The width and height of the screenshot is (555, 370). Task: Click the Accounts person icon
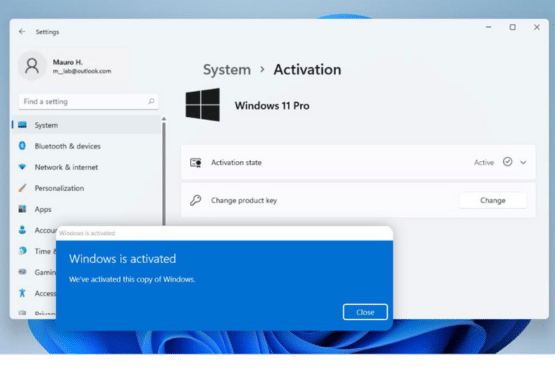point(22,230)
